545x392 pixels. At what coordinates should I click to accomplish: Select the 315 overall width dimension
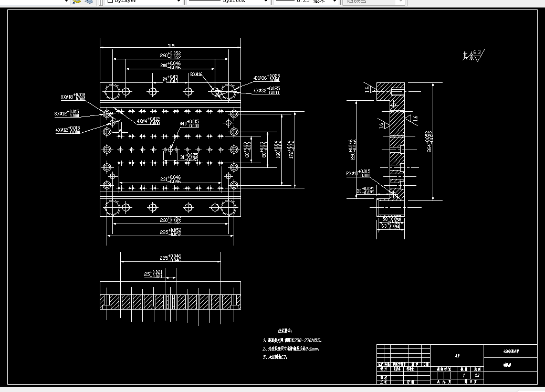coord(171,46)
